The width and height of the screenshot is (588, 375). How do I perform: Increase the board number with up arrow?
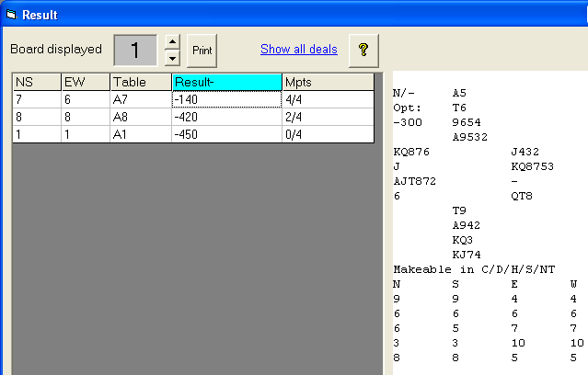[172, 42]
